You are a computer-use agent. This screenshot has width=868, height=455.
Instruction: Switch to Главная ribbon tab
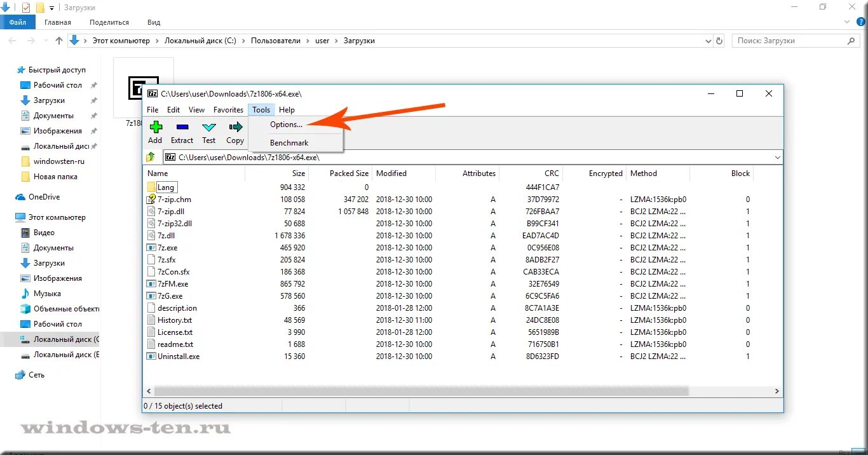click(58, 22)
